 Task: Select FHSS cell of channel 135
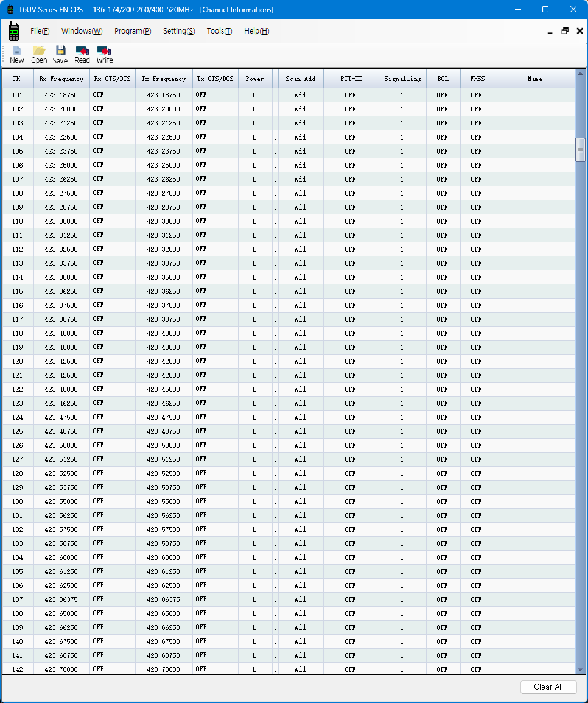coord(477,571)
